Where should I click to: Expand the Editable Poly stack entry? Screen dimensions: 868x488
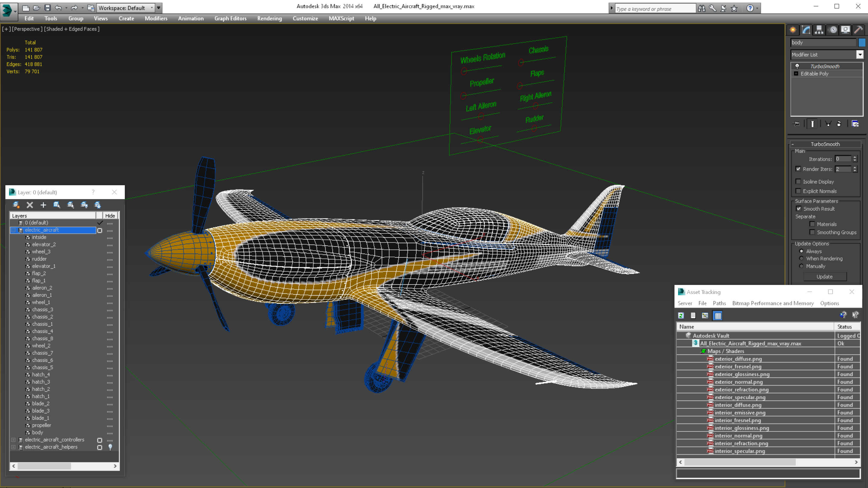796,74
